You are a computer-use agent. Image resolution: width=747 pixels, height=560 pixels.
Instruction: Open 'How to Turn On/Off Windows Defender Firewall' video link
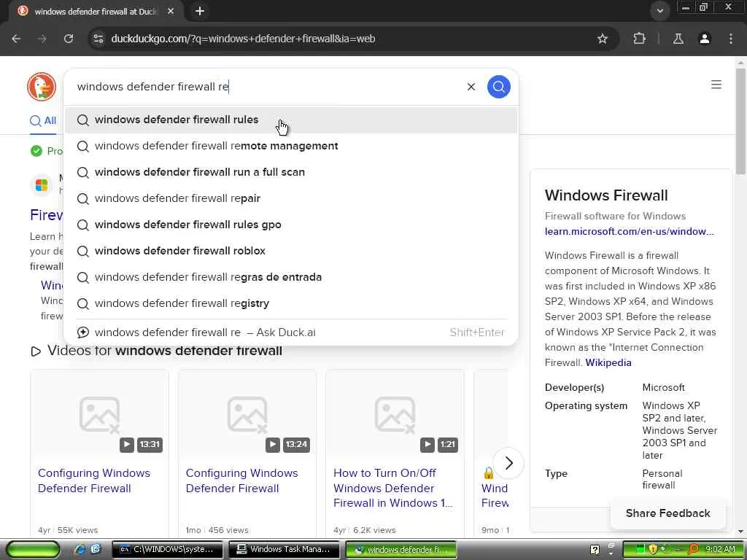[393, 488]
